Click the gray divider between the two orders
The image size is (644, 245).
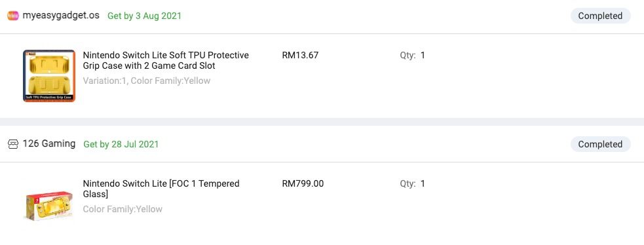(322, 122)
